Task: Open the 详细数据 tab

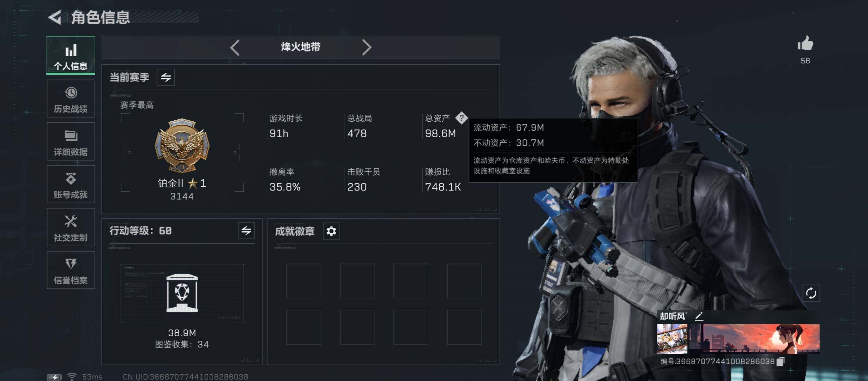Action: point(71,142)
